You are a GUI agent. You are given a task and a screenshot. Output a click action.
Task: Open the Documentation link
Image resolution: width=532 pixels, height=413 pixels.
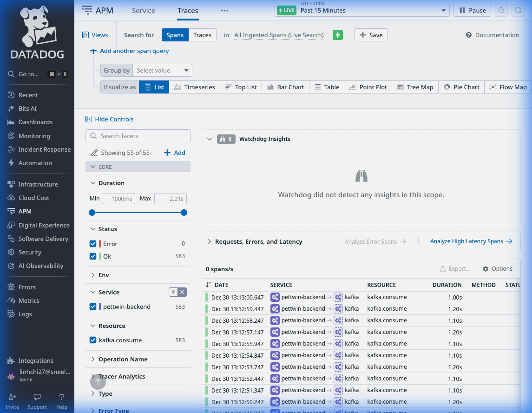pyautogui.click(x=493, y=35)
